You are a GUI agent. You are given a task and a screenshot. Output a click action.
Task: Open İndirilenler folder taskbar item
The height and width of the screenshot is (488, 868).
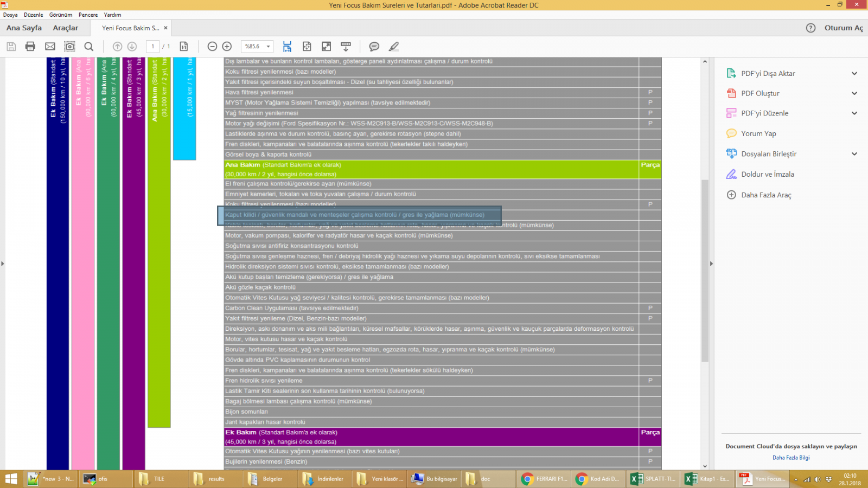tap(325, 479)
